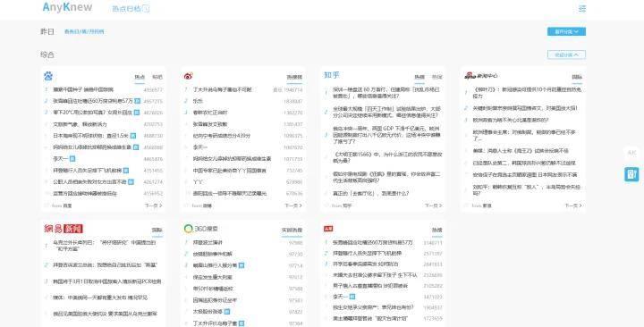This screenshot has height=327, width=644.
Task: Open the 李天一 topic in the Weibo list
Action: [x=200, y=147]
